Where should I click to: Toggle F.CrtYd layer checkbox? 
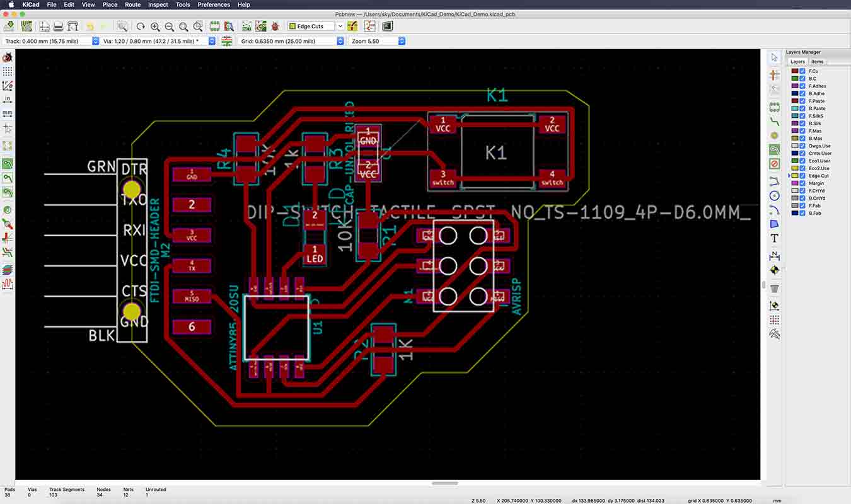(802, 191)
